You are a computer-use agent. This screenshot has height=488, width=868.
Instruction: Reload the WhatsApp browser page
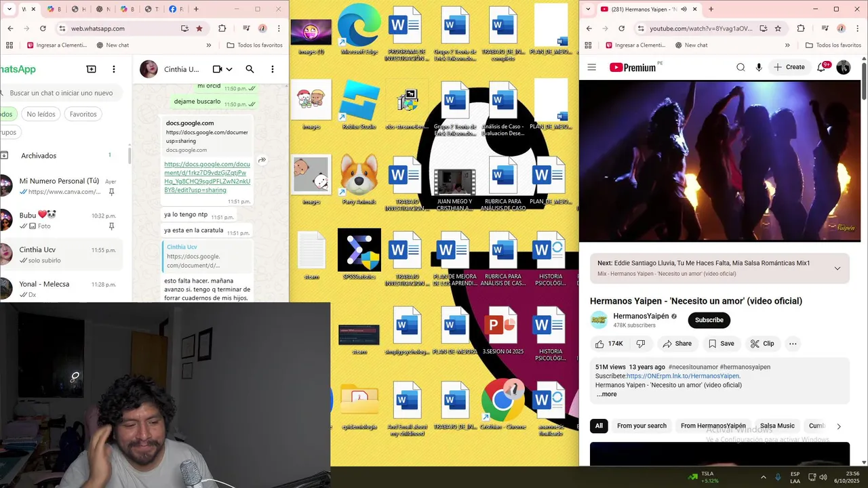pyautogui.click(x=43, y=28)
